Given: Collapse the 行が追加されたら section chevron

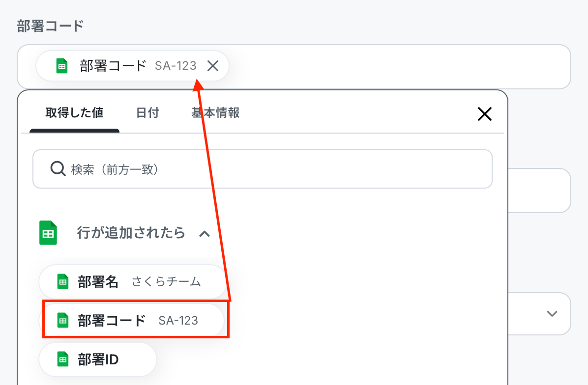Looking at the screenshot, I should tap(205, 234).
